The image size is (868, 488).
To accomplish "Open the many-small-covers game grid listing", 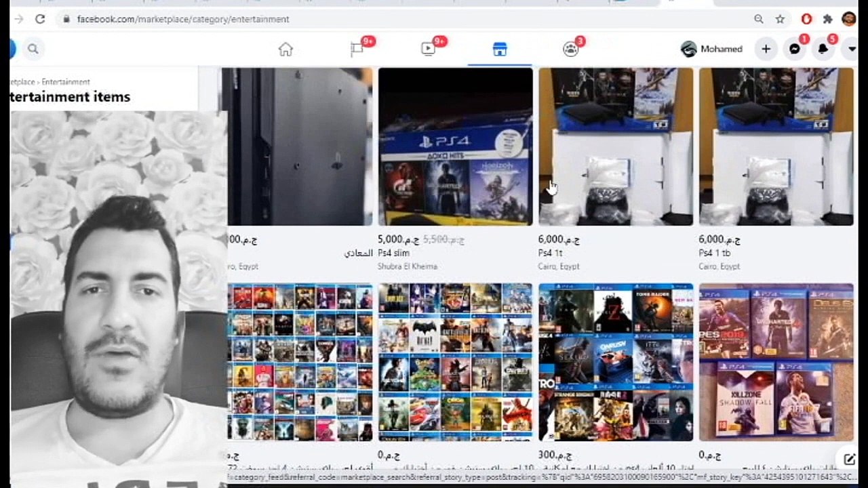I will click(300, 362).
